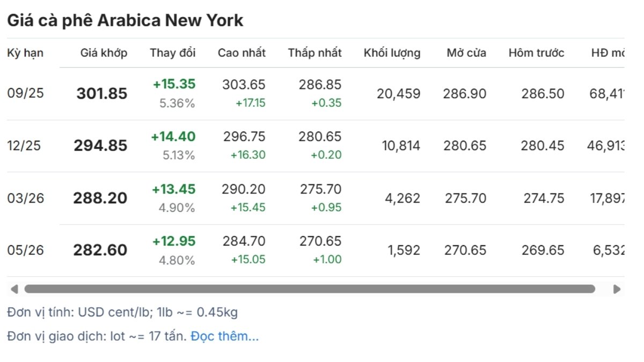The image size is (644, 362).
Task: Select the 03/26 contract row term
Action: coord(26,198)
